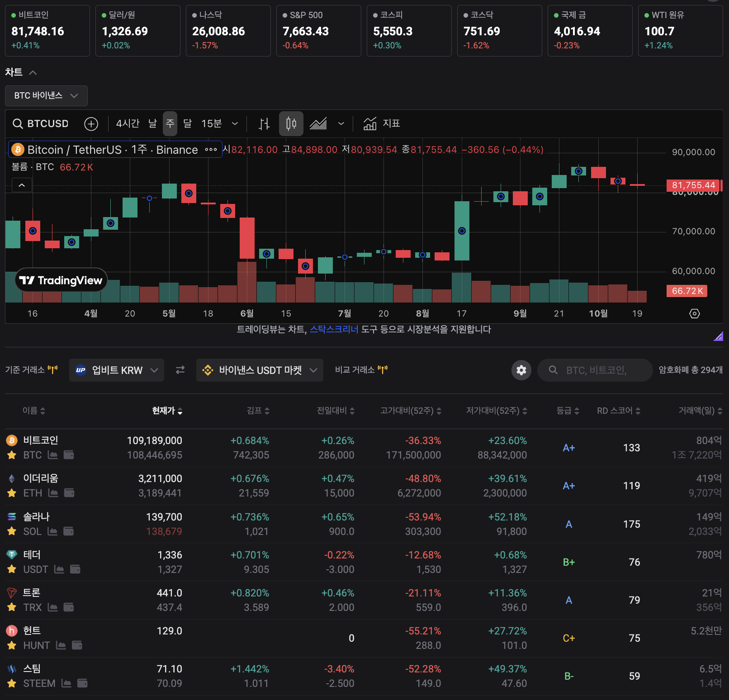Select the 4시간 timeframe

tap(128, 123)
